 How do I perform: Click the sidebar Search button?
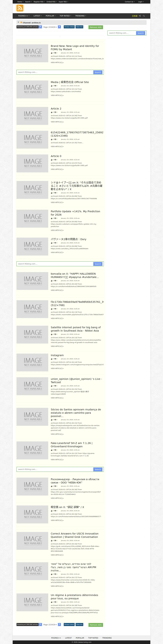pyautogui.click(x=141, y=33)
